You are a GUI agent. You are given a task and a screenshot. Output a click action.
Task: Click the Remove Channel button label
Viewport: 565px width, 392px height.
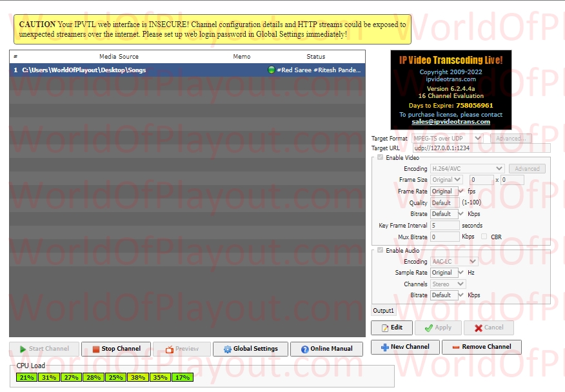tap(486, 347)
